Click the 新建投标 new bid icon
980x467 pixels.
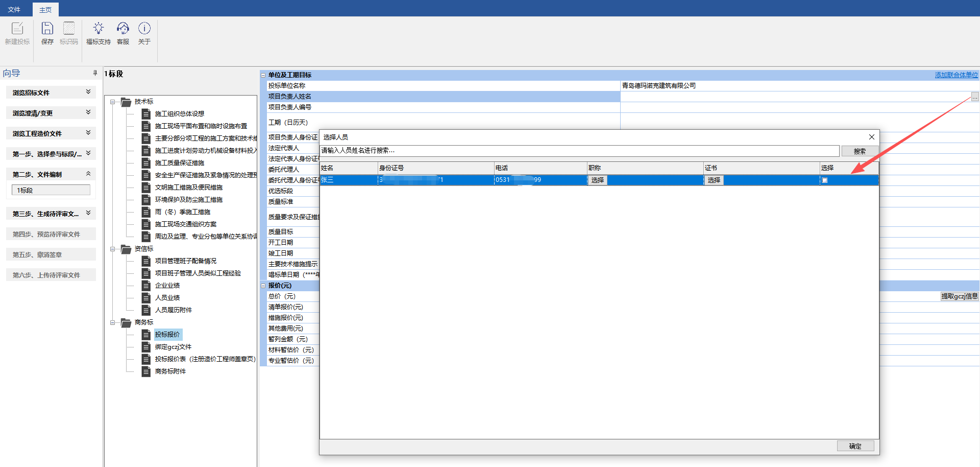17,29
